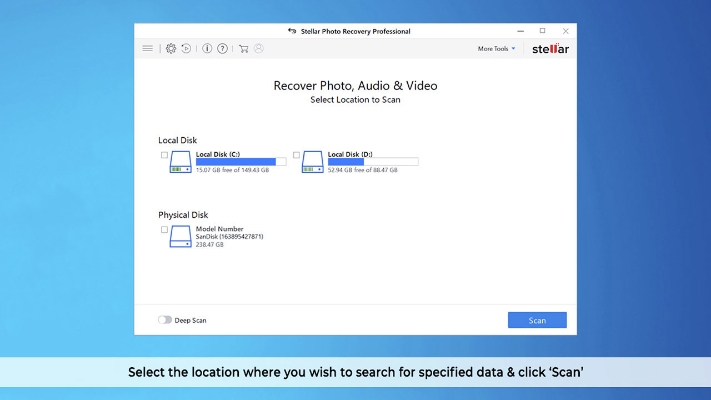Screen dimensions: 711x400
Task: Minimize the Stellar Photo Recovery window
Action: pos(521,31)
